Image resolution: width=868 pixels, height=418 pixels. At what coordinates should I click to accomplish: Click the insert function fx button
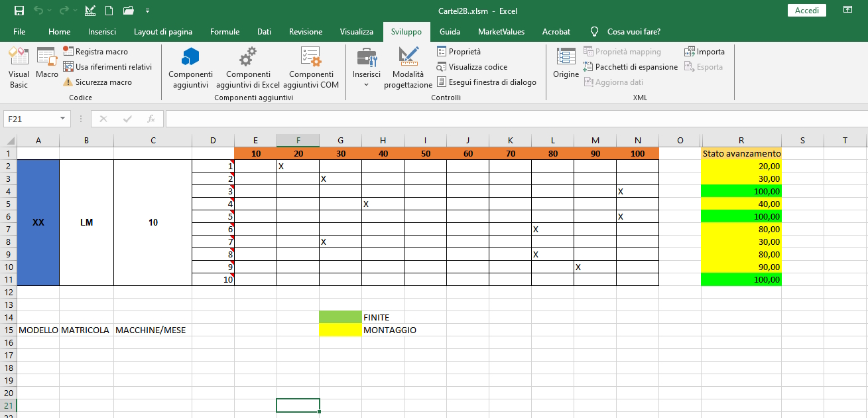[151, 119]
